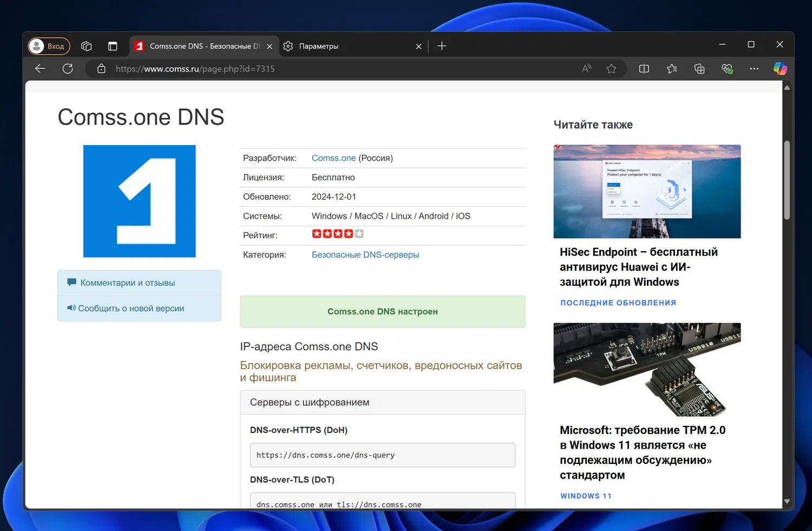Open Browser essentials heart icon

pyautogui.click(x=726, y=69)
